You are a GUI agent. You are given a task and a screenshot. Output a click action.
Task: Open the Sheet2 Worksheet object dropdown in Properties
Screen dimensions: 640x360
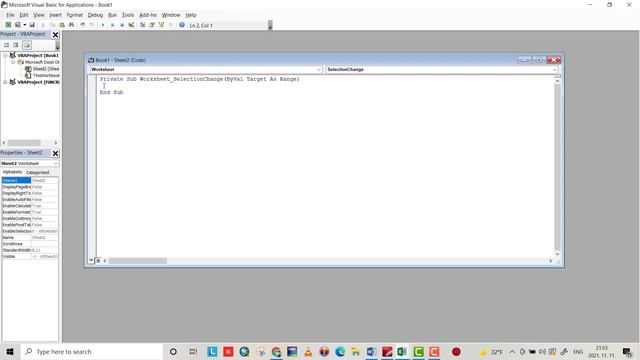click(56, 163)
